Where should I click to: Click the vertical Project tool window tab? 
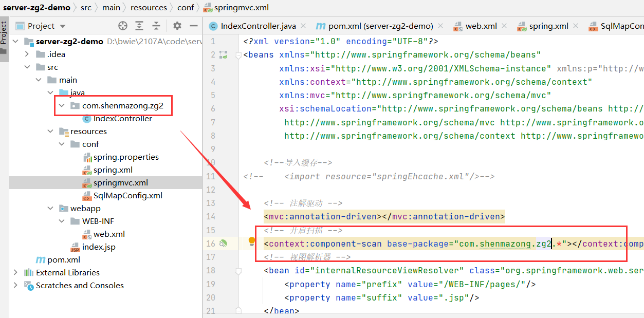(4, 39)
